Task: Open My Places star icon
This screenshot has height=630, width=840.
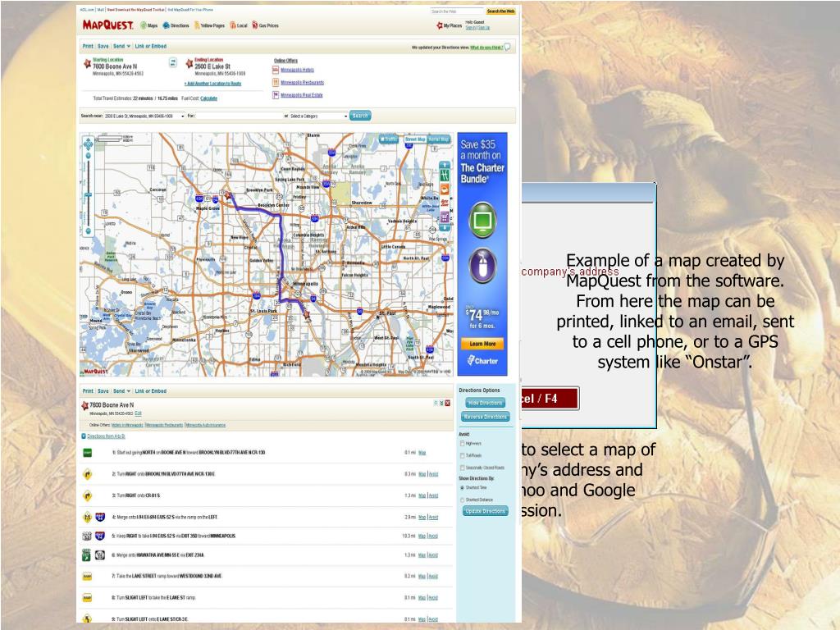Action: (x=440, y=25)
